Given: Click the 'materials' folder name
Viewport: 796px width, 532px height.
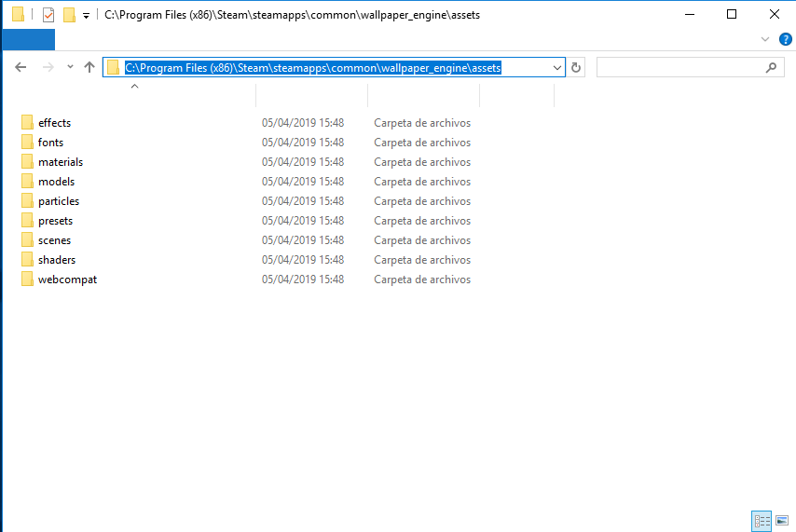Looking at the screenshot, I should point(61,162).
